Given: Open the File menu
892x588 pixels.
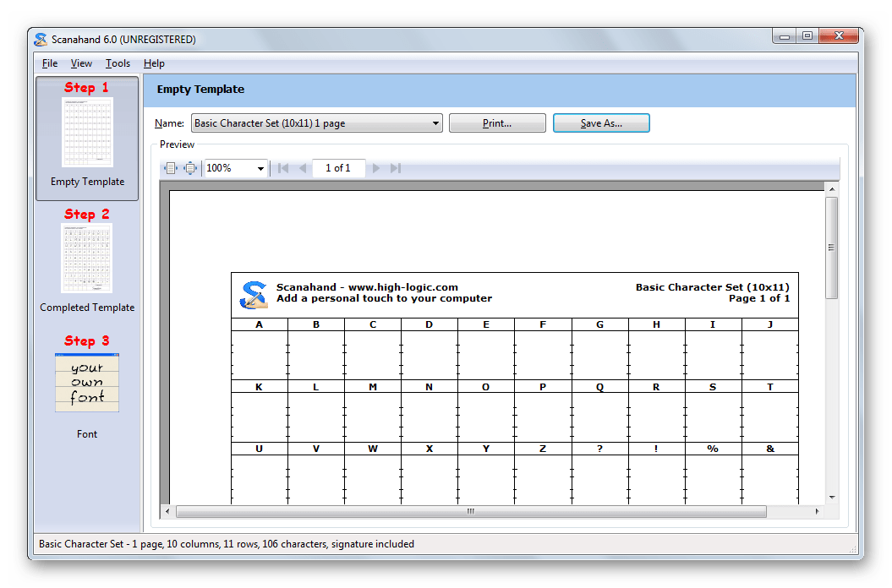Looking at the screenshot, I should coord(50,63).
